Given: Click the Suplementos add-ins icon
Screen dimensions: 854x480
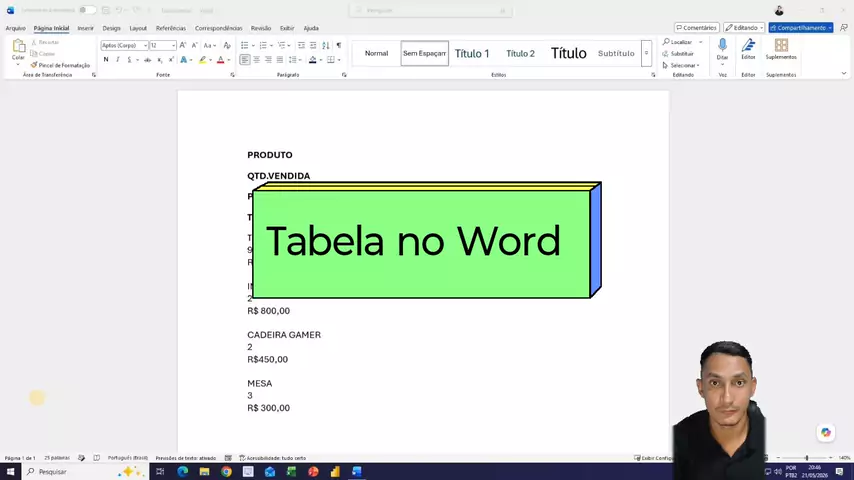Looking at the screenshot, I should coord(781,45).
